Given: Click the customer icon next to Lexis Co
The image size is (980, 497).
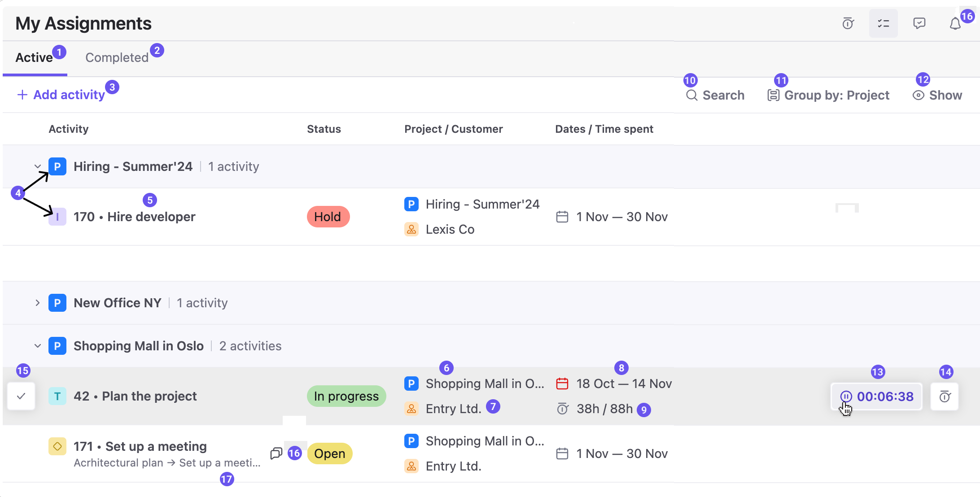Looking at the screenshot, I should click(411, 229).
